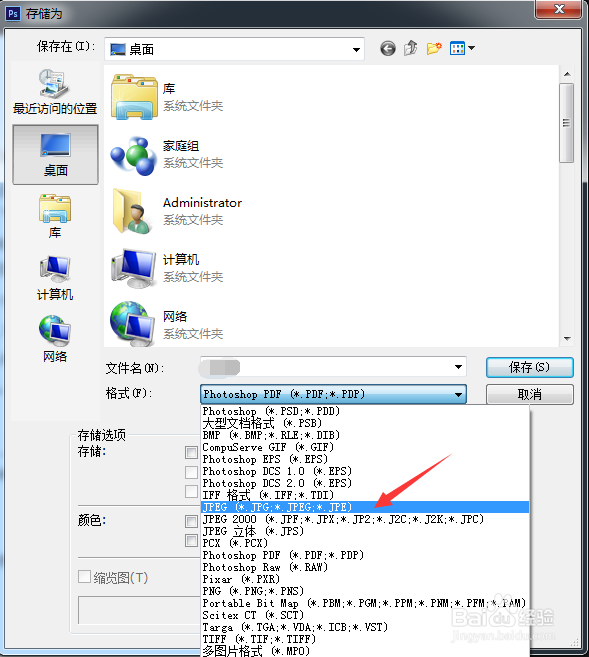Click the 取消 cancel button
This screenshot has height=657, width=589.
click(530, 394)
